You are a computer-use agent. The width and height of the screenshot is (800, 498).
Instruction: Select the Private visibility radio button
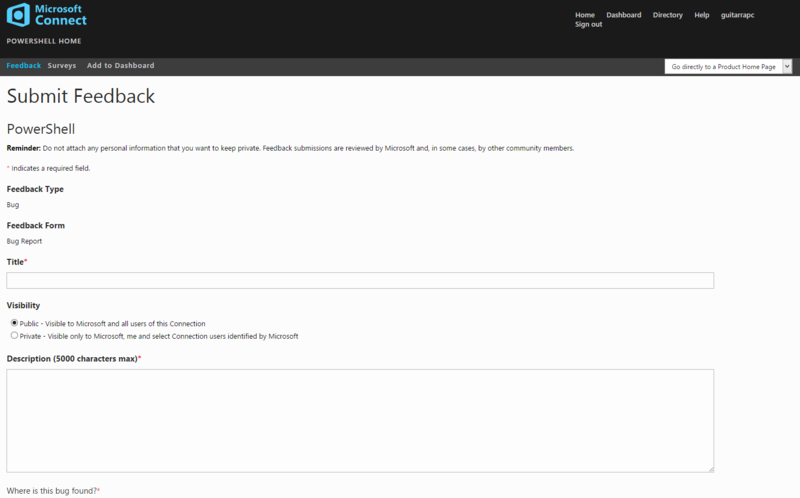point(14,335)
